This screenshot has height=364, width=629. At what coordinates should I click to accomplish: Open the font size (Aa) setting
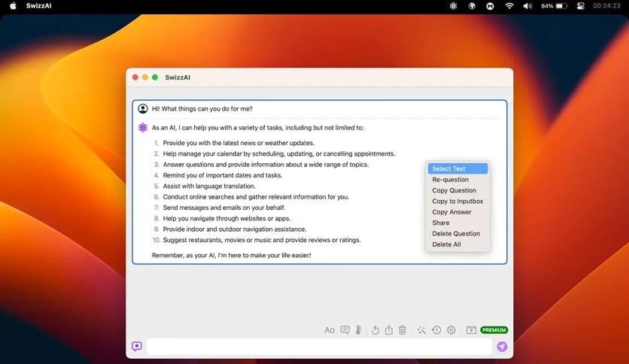[330, 330]
